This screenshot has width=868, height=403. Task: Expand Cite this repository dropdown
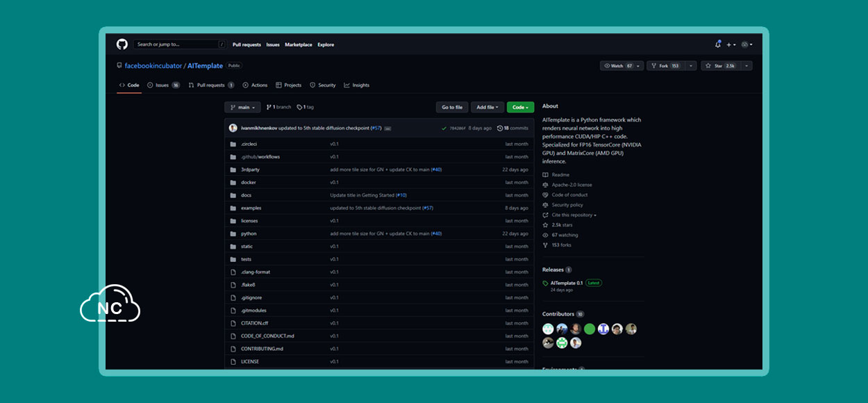pyautogui.click(x=569, y=215)
